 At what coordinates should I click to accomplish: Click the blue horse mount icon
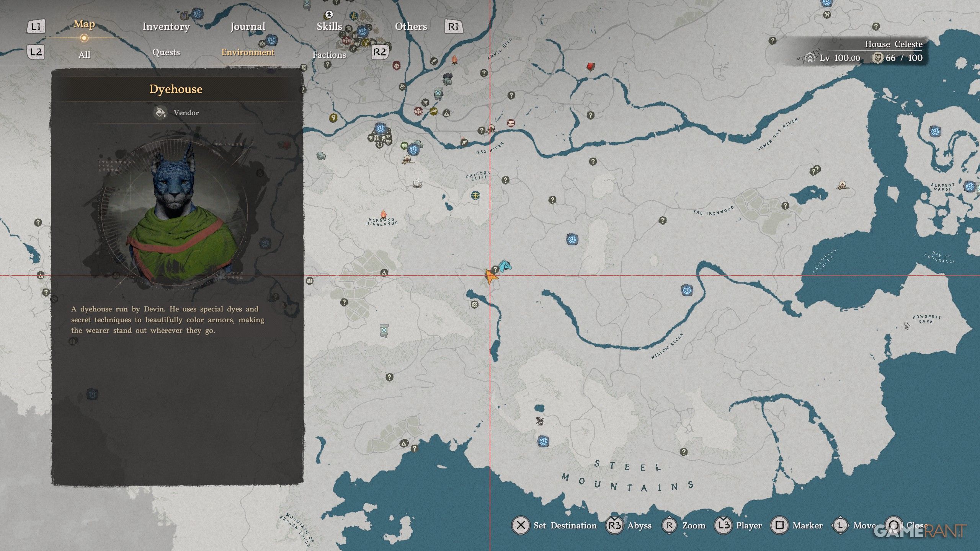pyautogui.click(x=505, y=266)
